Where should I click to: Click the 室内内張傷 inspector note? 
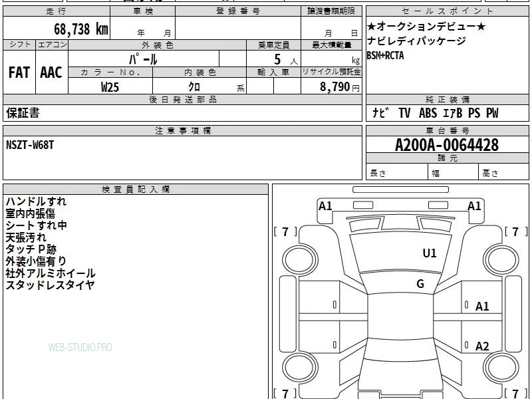[30, 213]
